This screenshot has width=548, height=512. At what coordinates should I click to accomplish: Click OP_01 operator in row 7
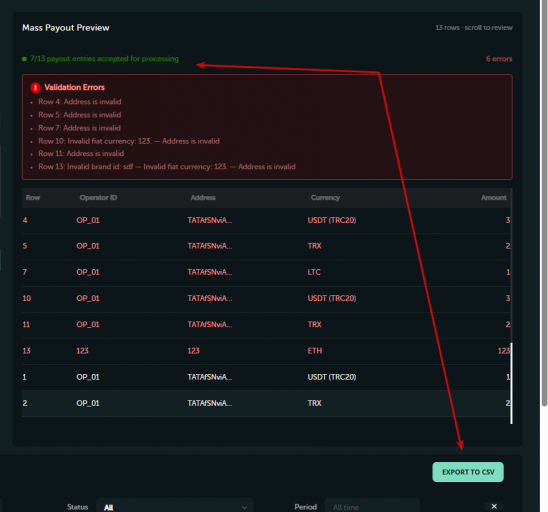88,272
